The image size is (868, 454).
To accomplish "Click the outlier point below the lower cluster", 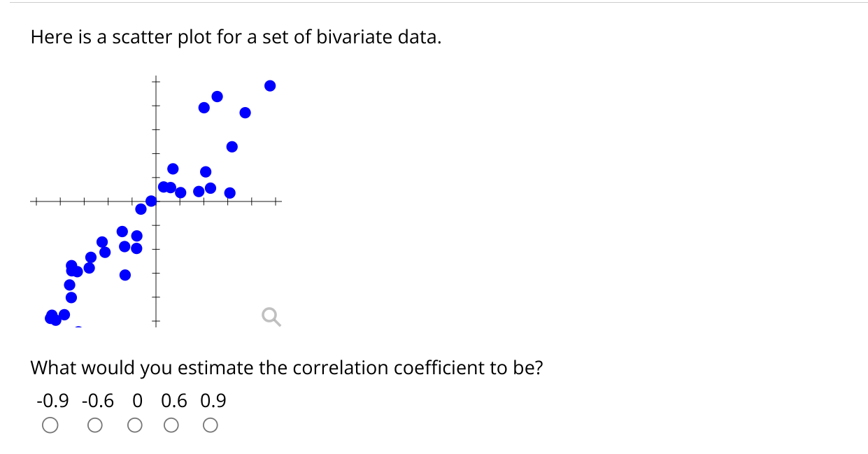I will (x=125, y=274).
